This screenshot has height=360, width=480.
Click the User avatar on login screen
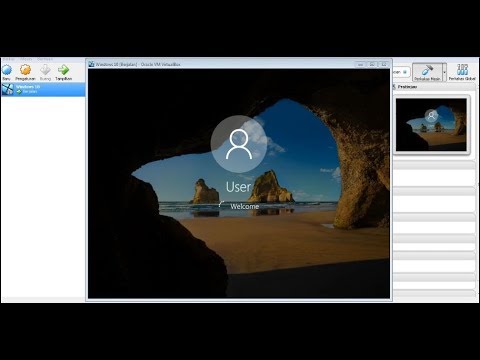pyautogui.click(x=239, y=144)
